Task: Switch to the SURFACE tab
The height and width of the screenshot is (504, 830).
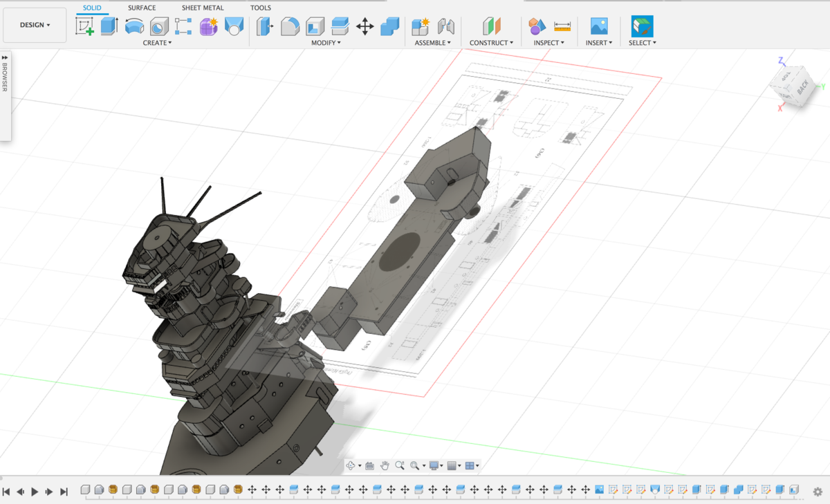Action: tap(142, 8)
